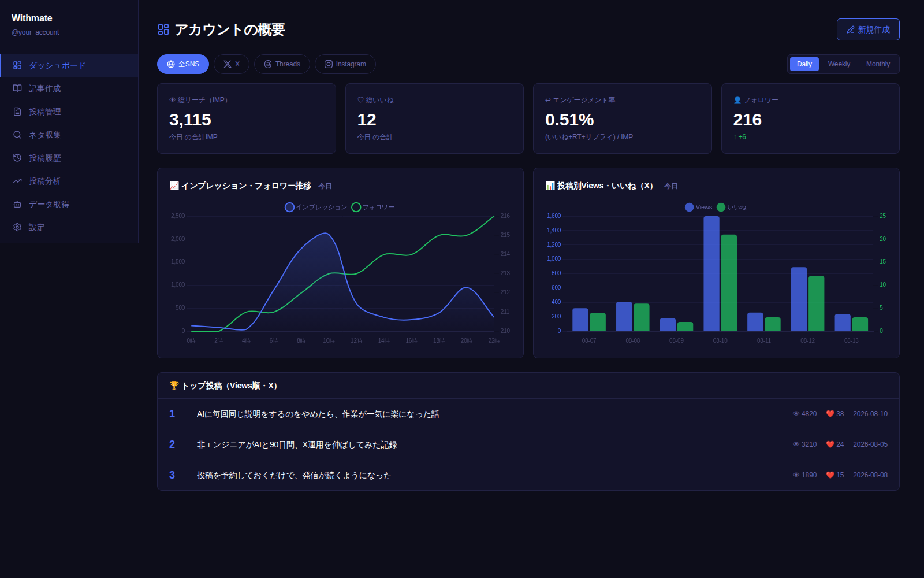Switch to the Monthly period tab
This screenshot has width=924, height=578.
point(878,64)
